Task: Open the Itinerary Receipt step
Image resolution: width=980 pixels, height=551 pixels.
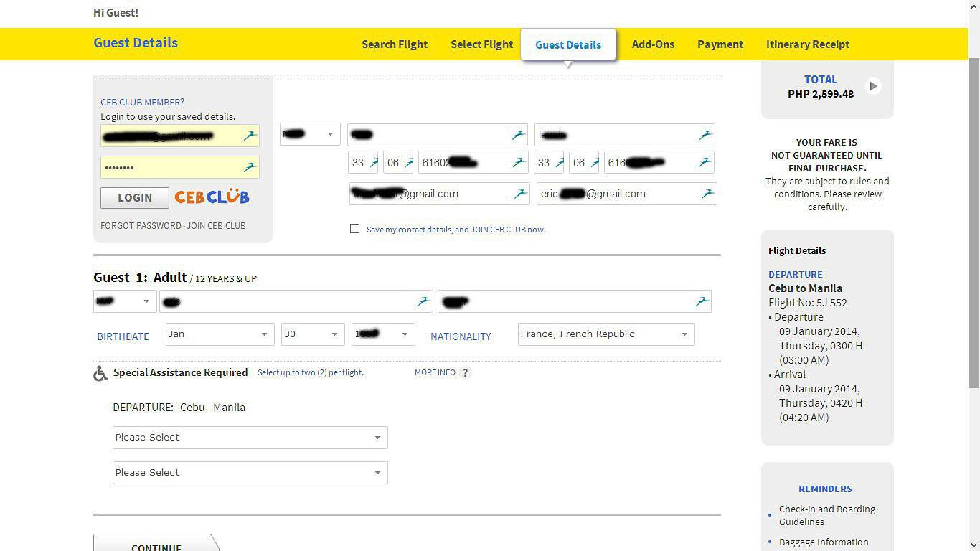Action: (x=808, y=44)
